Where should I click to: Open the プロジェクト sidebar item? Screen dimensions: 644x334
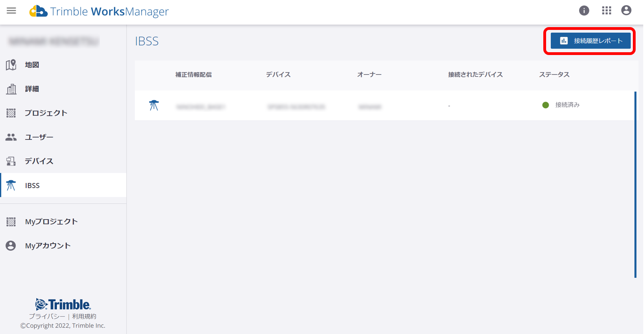[46, 113]
